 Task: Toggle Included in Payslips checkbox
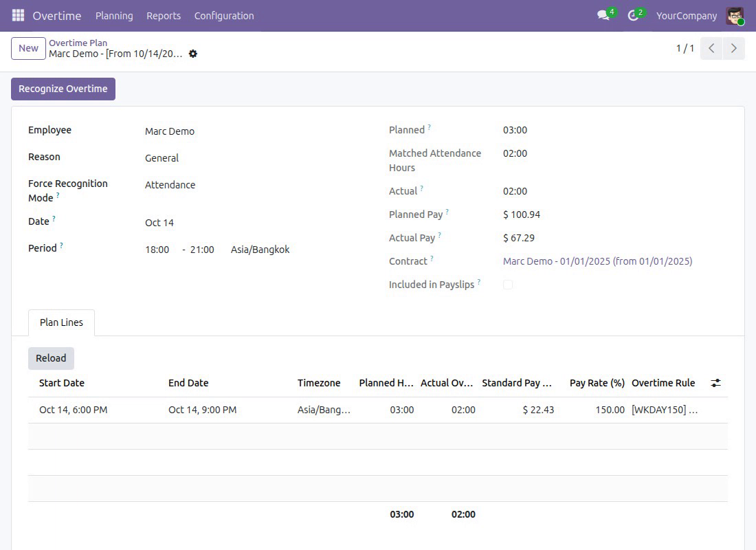508,285
